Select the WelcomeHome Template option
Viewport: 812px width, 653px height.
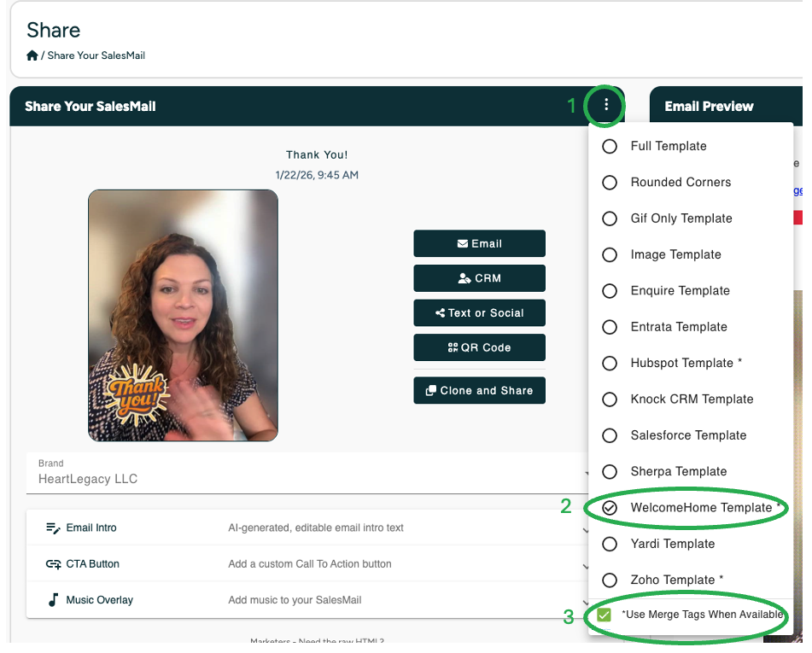click(x=610, y=508)
